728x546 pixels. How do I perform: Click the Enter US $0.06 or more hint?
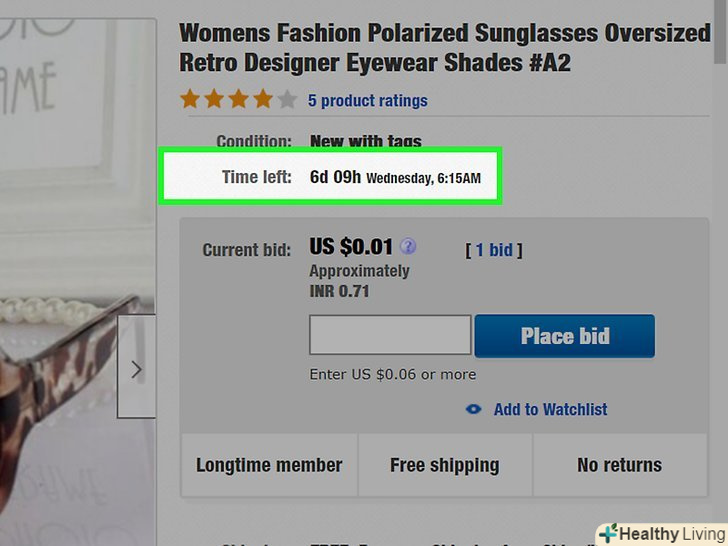(x=392, y=375)
